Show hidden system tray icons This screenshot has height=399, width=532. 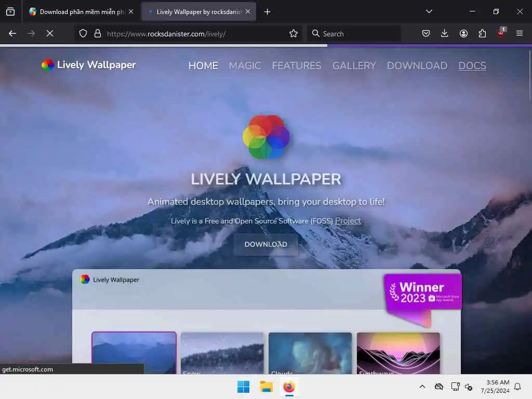pos(422,387)
